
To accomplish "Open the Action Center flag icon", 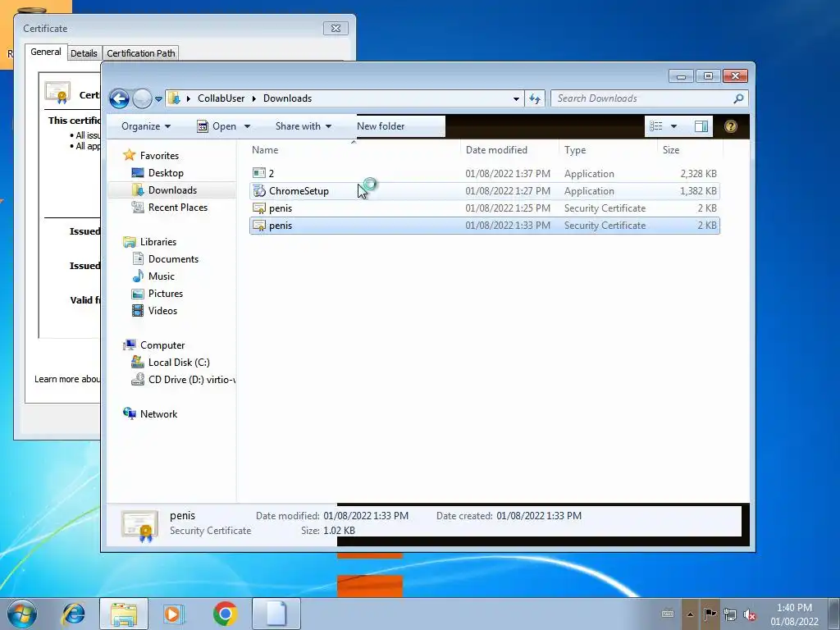I will point(710,614).
